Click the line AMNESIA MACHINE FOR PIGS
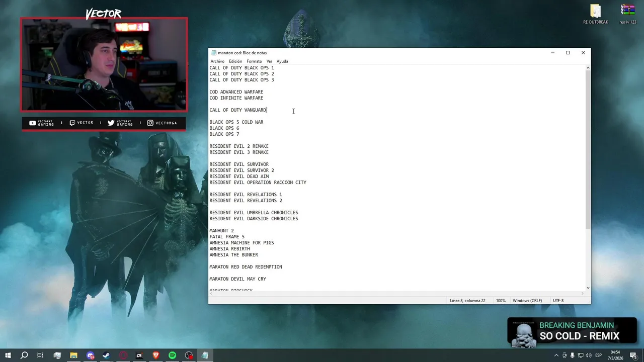 [242, 243]
